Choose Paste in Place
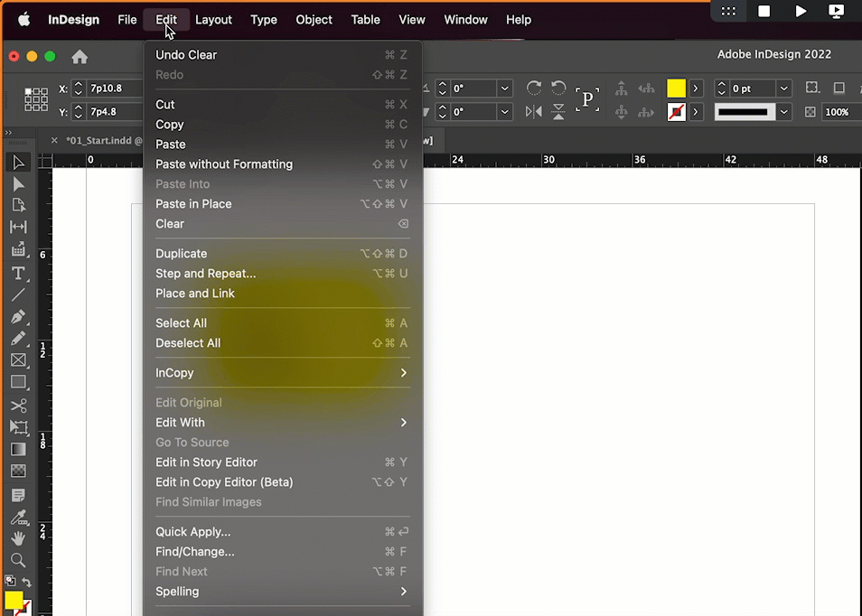This screenshot has height=616, width=862. (283, 204)
